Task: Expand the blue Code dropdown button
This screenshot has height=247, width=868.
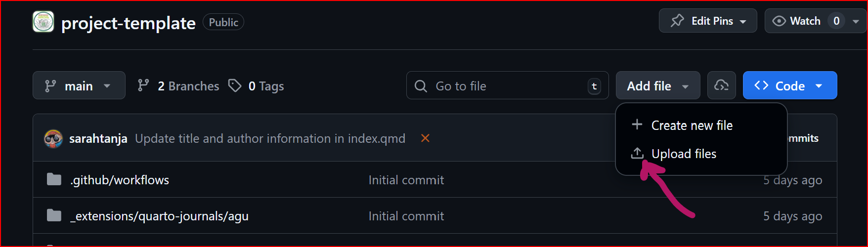Action: point(789,85)
